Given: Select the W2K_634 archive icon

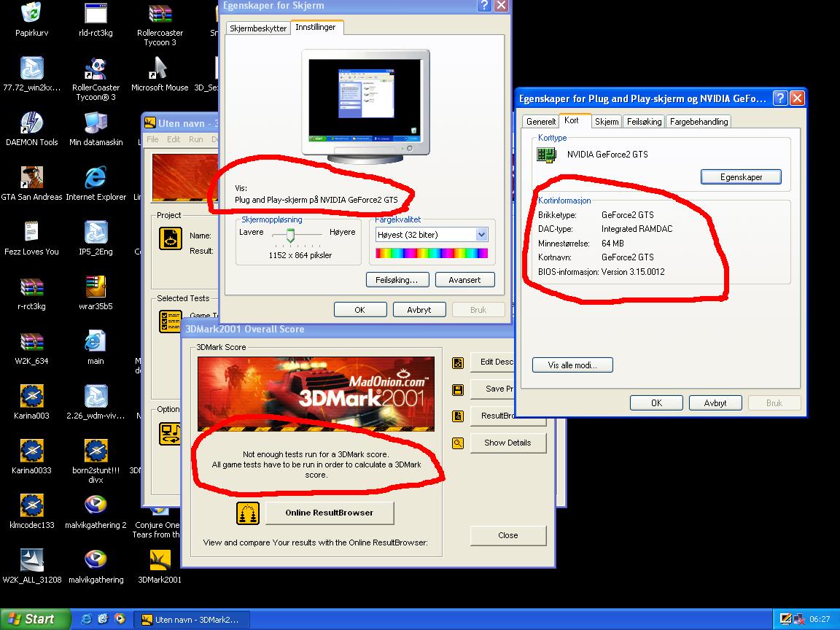Looking at the screenshot, I should click(31, 341).
